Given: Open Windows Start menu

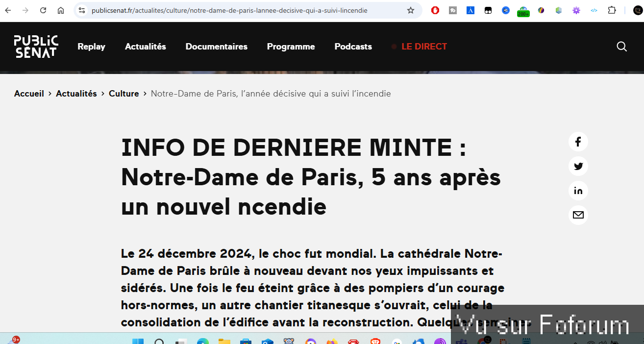Looking at the screenshot, I should [x=138, y=341].
